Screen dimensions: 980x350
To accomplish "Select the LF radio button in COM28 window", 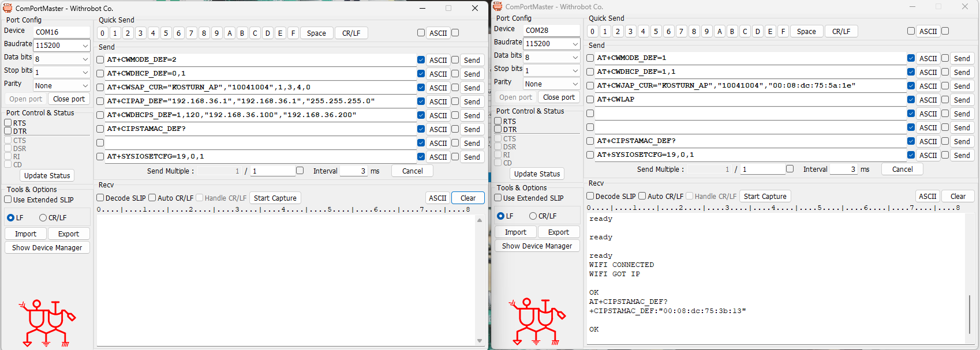I will pyautogui.click(x=500, y=216).
